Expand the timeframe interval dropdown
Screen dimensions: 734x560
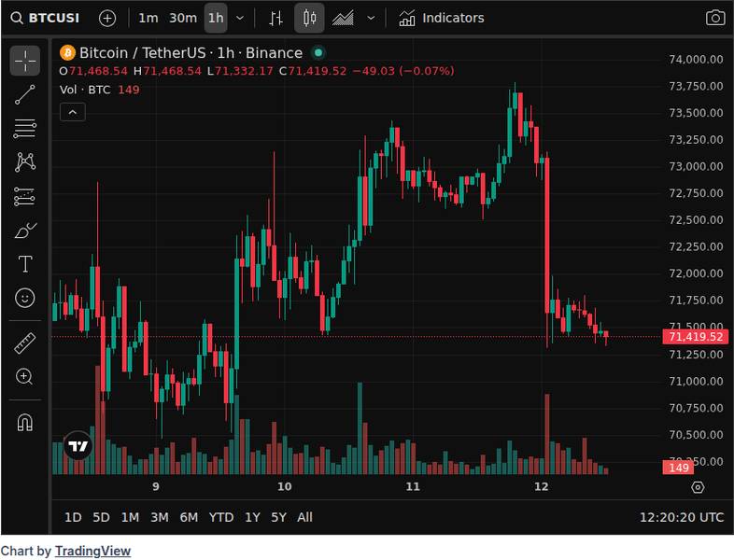[240, 19]
